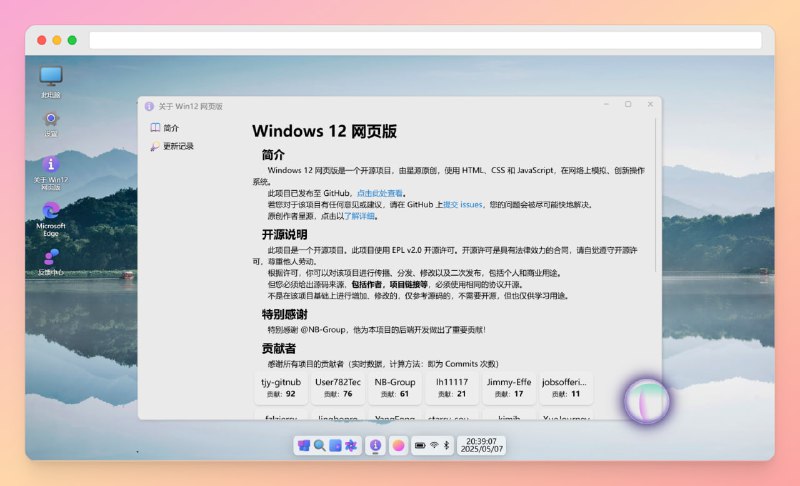The image size is (800, 486).
Task: Click the green fullscreen dot of browser window
Action: click(x=72, y=40)
